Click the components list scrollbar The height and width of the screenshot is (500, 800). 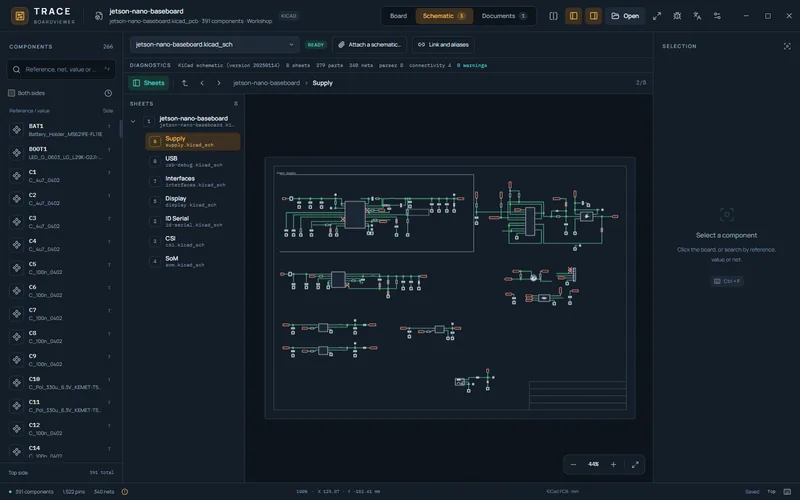pyautogui.click(x=121, y=129)
